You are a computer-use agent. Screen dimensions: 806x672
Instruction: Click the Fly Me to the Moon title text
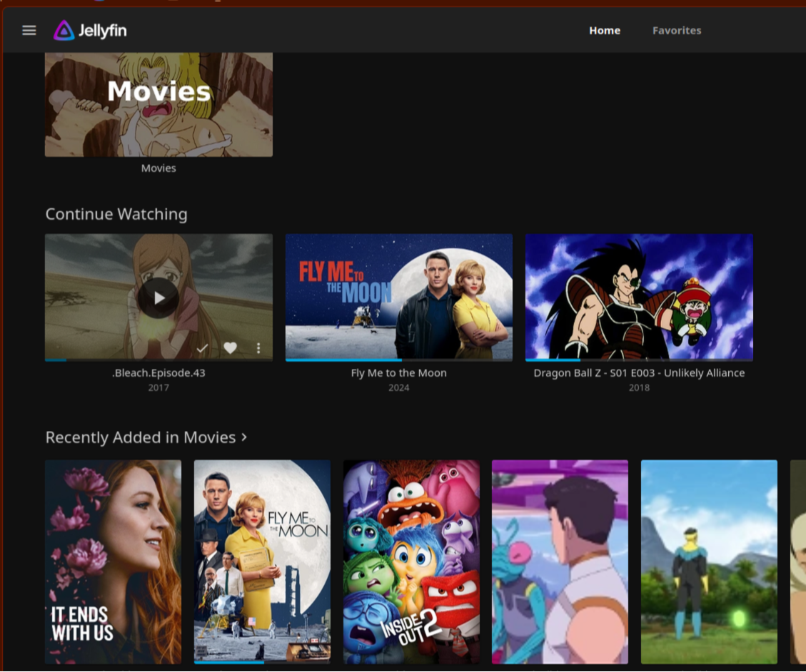click(x=399, y=373)
